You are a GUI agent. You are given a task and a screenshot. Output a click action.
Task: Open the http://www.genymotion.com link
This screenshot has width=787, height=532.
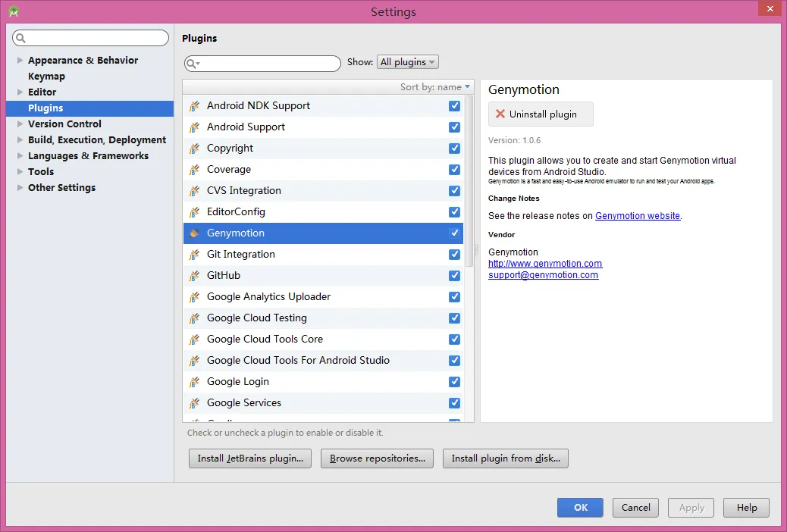(x=545, y=264)
